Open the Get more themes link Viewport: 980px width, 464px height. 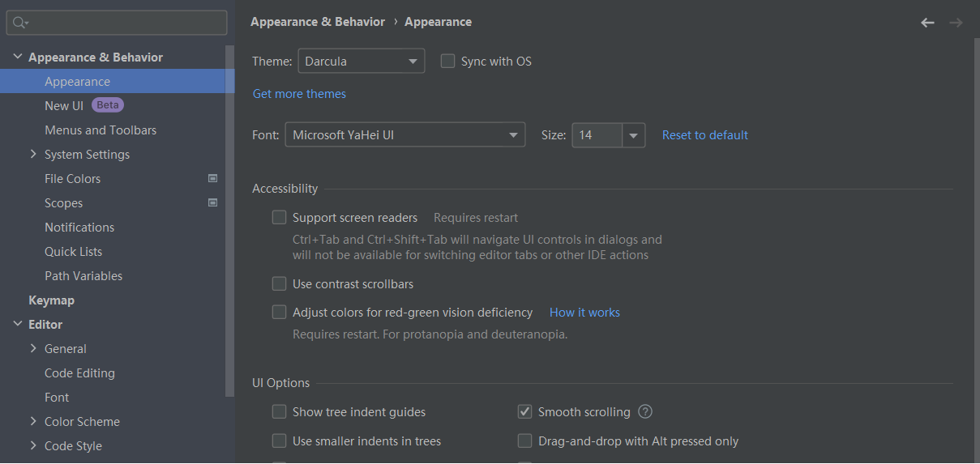coord(299,94)
